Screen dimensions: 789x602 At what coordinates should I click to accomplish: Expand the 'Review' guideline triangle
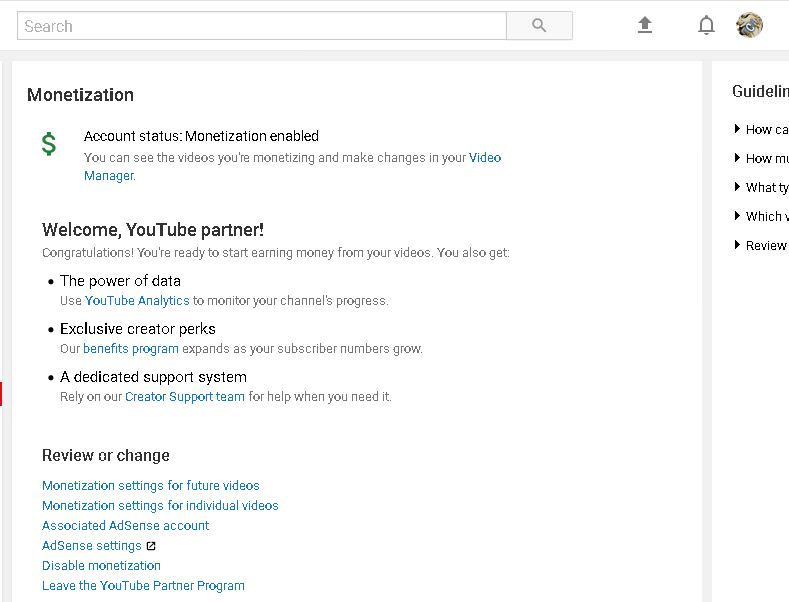click(737, 245)
